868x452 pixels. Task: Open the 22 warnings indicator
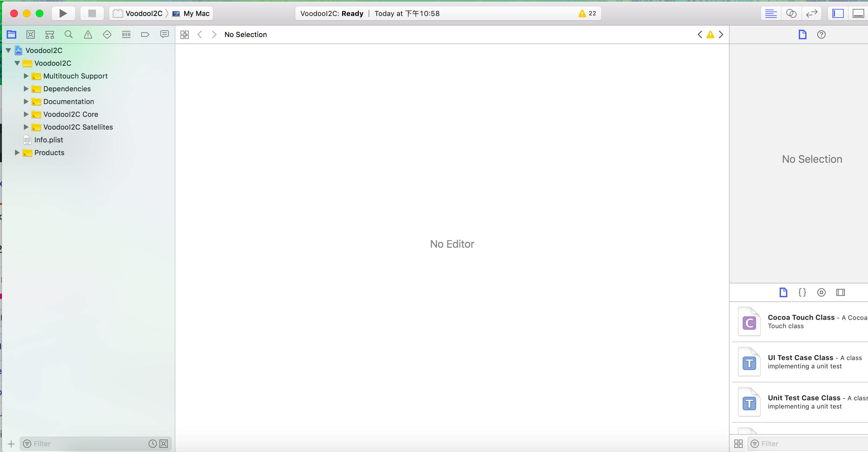point(587,13)
